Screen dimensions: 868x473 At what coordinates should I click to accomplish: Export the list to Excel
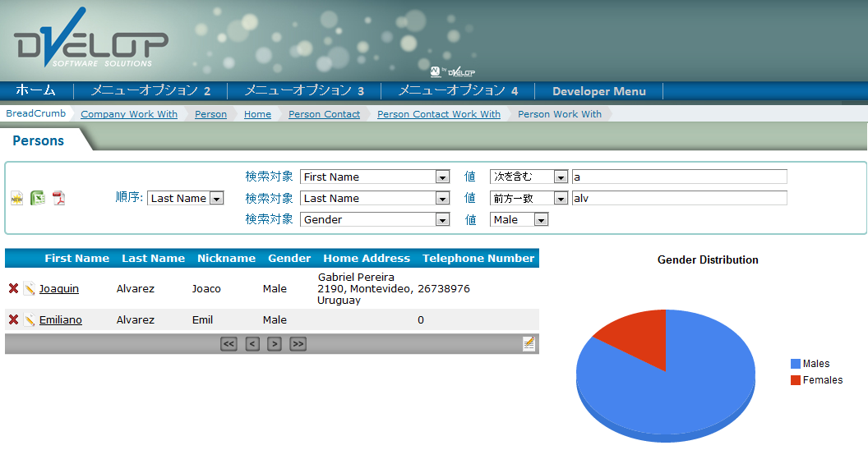coord(38,198)
